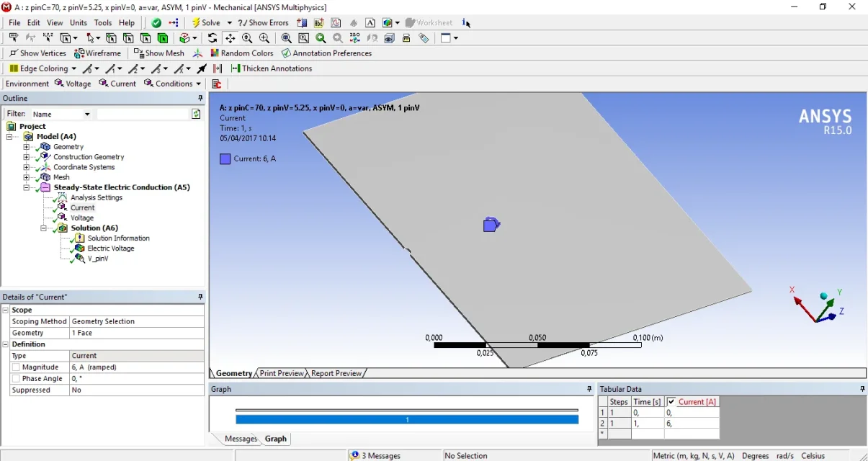The image size is (868, 461).
Task: Click the Magnitude value 6, A (ramped)
Action: 136,367
